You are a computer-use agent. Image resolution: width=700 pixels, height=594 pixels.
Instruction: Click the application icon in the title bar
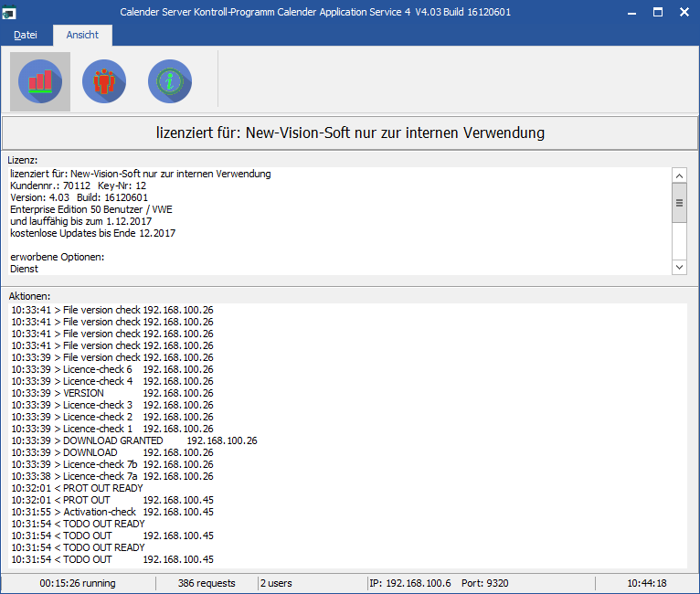coord(9,12)
